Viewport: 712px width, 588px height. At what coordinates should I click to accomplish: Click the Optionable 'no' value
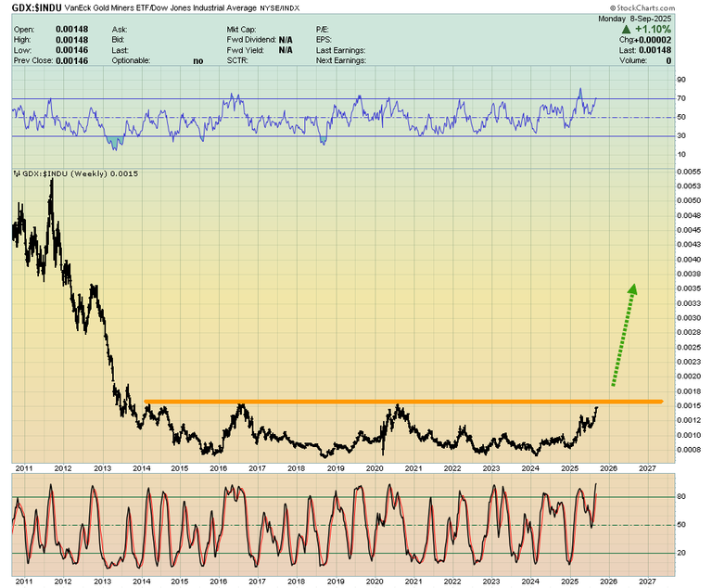[197, 60]
